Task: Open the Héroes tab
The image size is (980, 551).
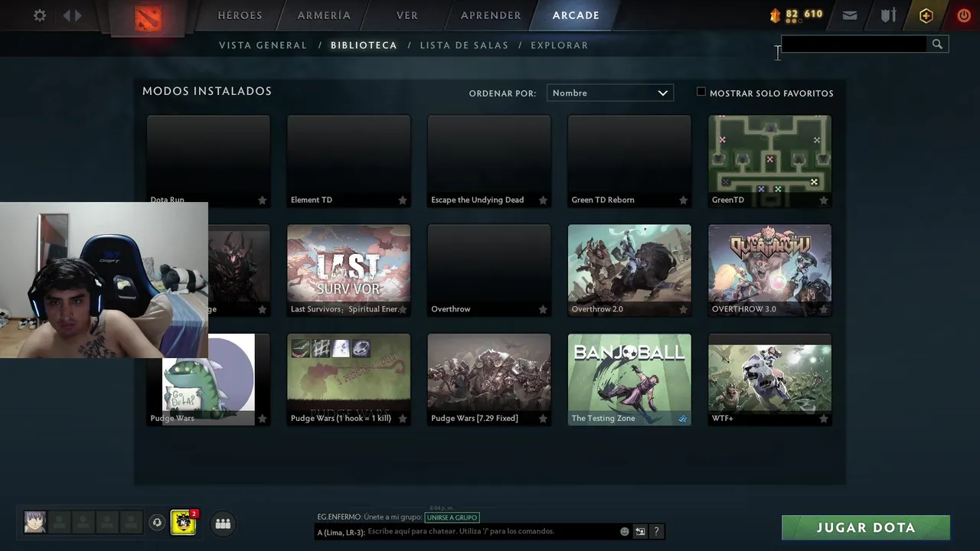Action: click(240, 15)
